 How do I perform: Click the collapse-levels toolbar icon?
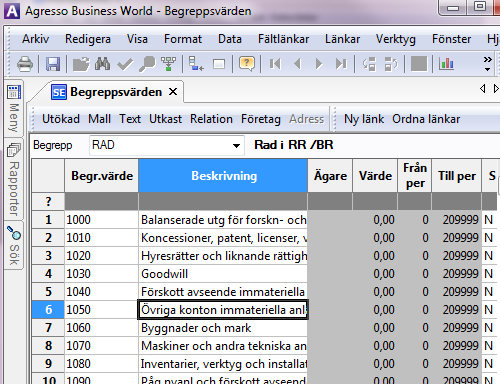point(391,64)
